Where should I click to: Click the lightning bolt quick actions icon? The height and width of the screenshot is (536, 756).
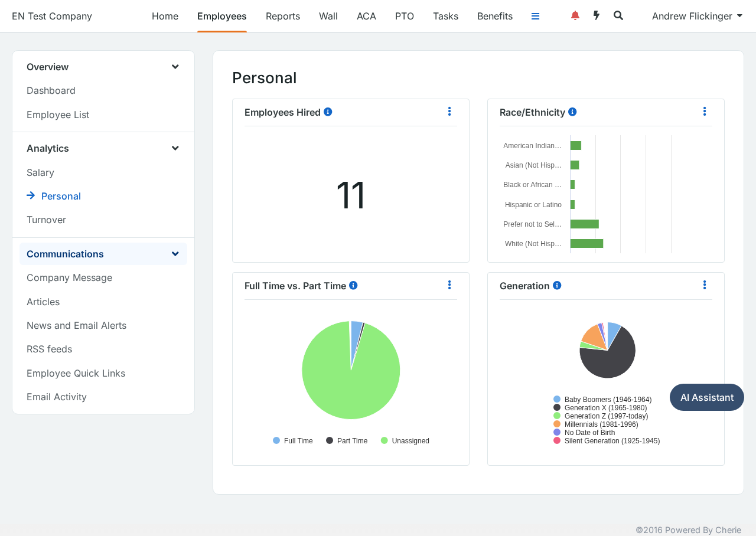tap(597, 16)
